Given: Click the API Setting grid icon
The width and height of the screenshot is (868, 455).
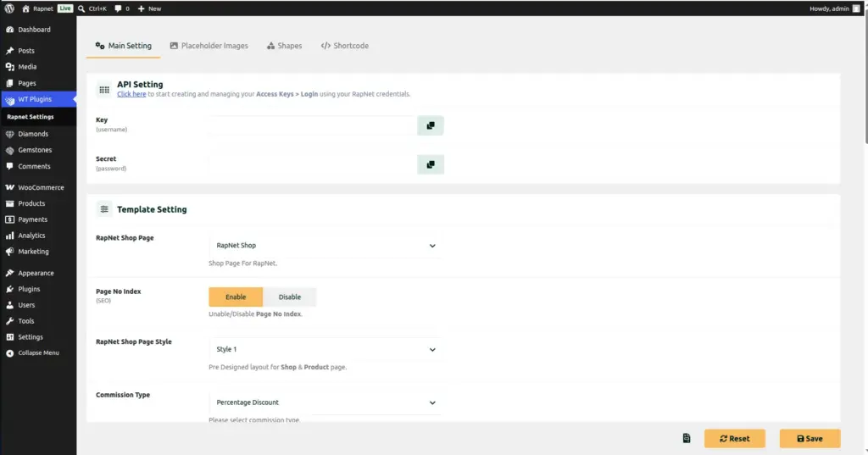Looking at the screenshot, I should pos(104,89).
